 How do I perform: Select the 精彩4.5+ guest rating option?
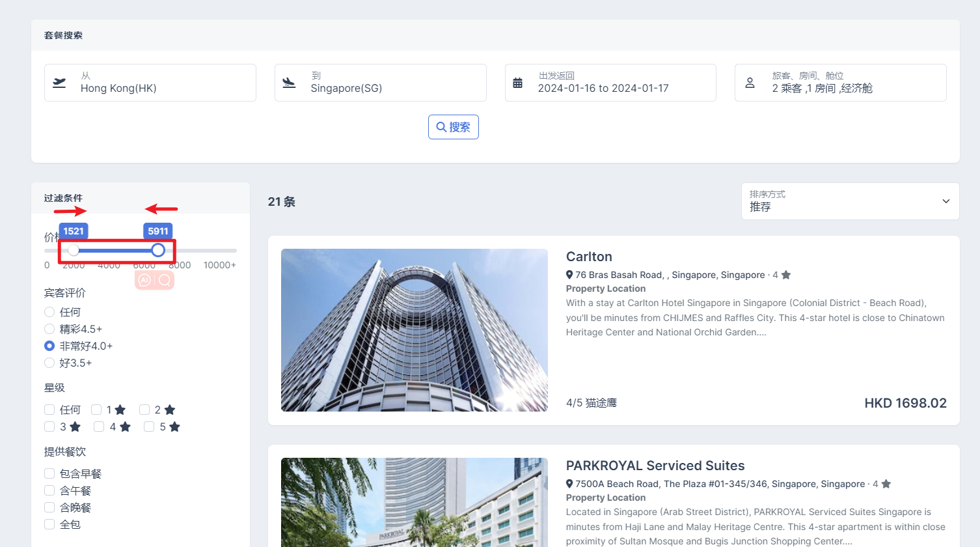49,329
